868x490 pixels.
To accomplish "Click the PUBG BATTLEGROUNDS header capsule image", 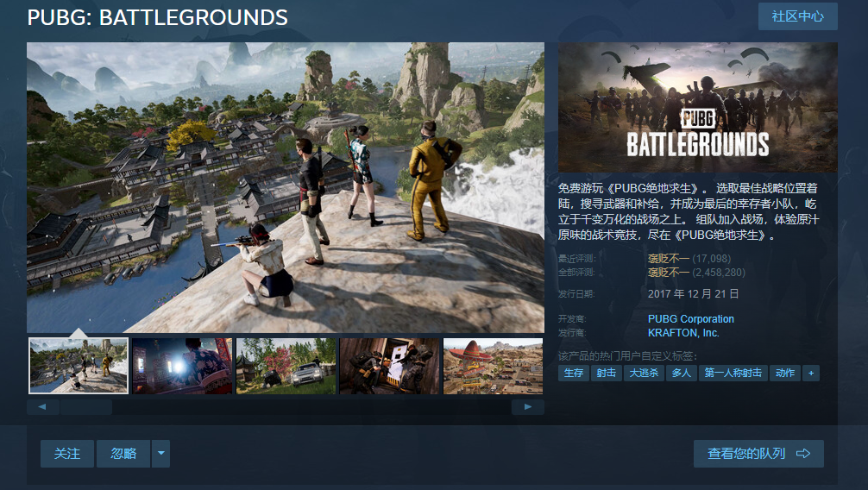I will [x=697, y=108].
